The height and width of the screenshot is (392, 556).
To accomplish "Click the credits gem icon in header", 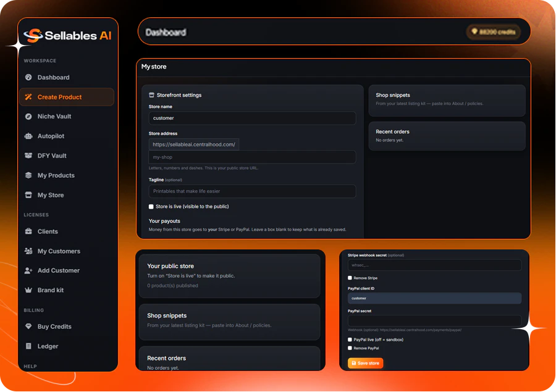I will [474, 31].
